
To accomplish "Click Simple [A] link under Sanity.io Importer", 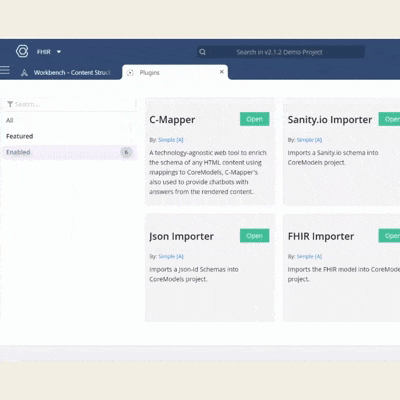I will (309, 140).
